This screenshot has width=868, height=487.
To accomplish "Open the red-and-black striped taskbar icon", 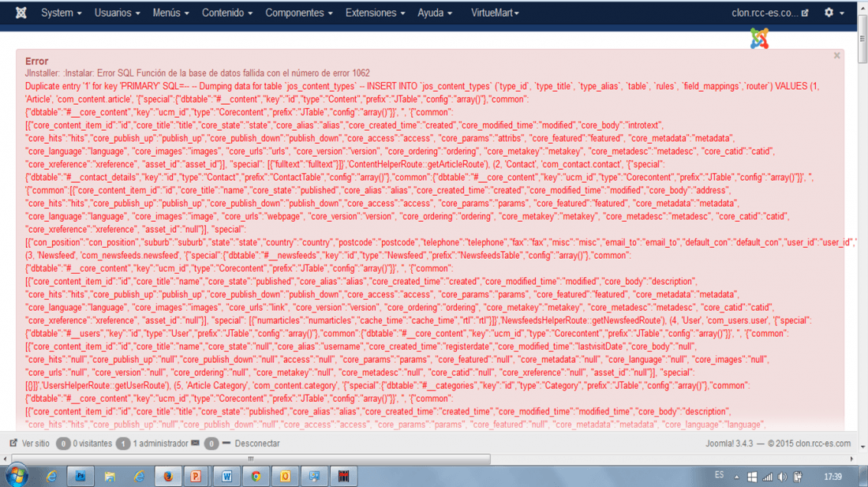I will [344, 476].
